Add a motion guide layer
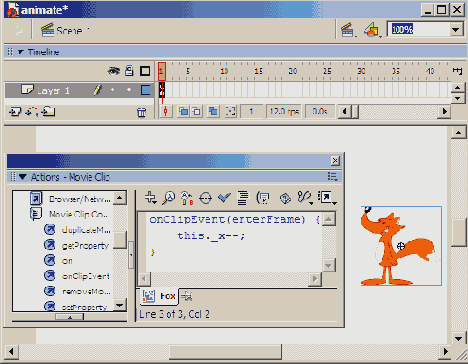The image size is (468, 364). pos(31,112)
